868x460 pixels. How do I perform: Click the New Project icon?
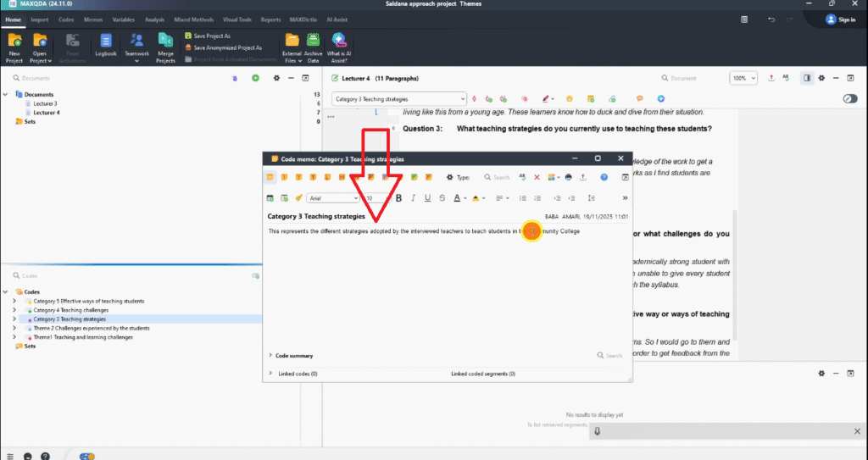14,45
